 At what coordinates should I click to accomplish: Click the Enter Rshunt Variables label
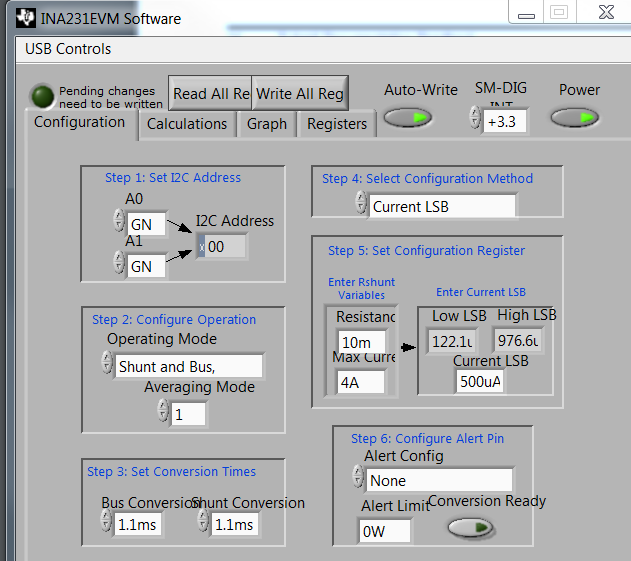pyautogui.click(x=361, y=289)
